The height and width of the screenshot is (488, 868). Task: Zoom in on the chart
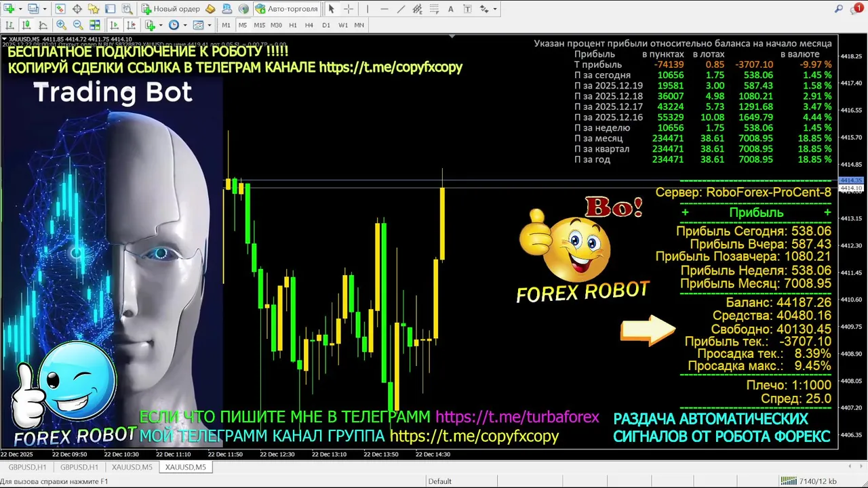62,25
